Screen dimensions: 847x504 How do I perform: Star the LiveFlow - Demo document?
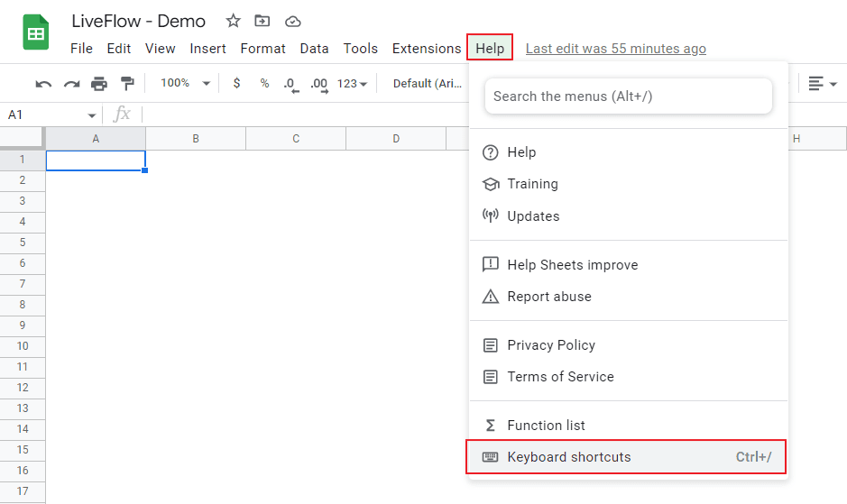tap(233, 21)
